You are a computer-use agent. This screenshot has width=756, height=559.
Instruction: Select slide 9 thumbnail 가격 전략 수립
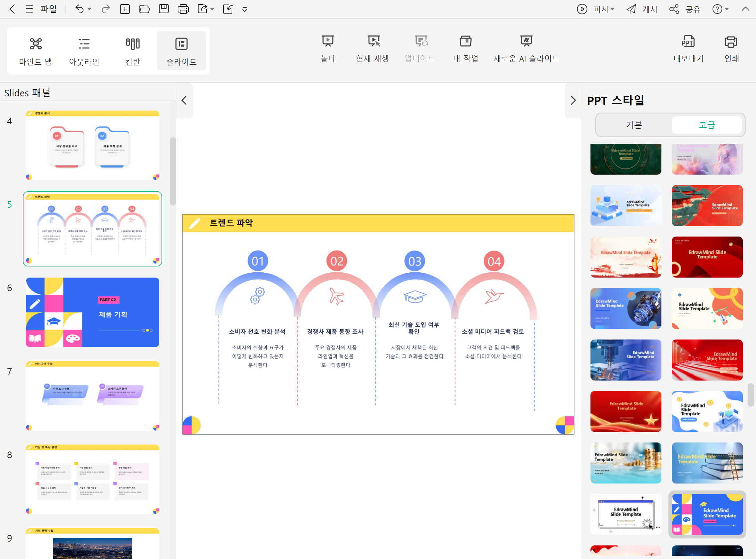pyautogui.click(x=93, y=543)
